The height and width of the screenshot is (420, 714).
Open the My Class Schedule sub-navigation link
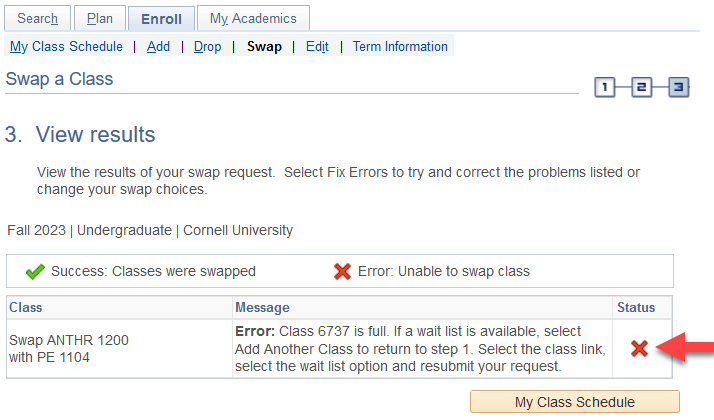tap(66, 46)
